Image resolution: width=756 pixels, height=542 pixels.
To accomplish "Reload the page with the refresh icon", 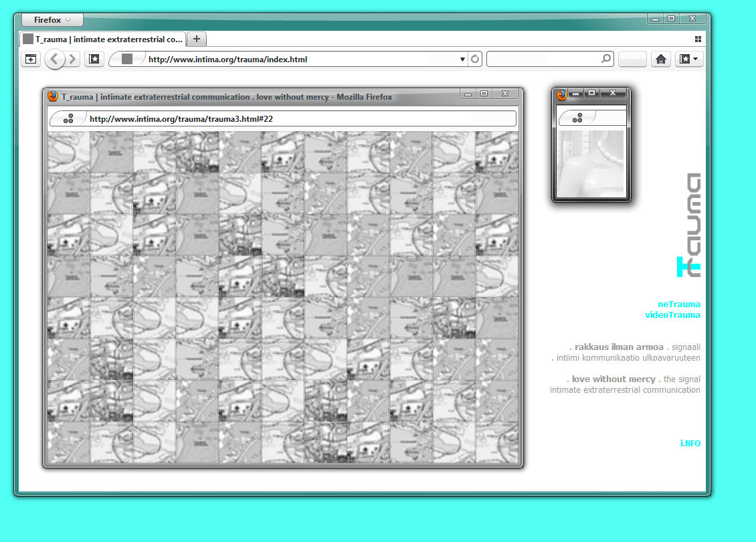I will [475, 59].
